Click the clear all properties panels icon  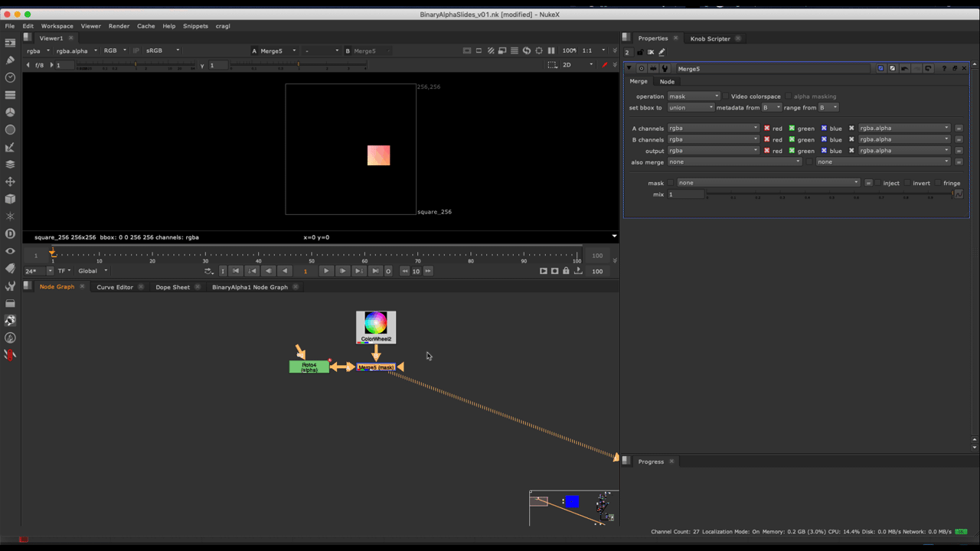[x=651, y=52]
